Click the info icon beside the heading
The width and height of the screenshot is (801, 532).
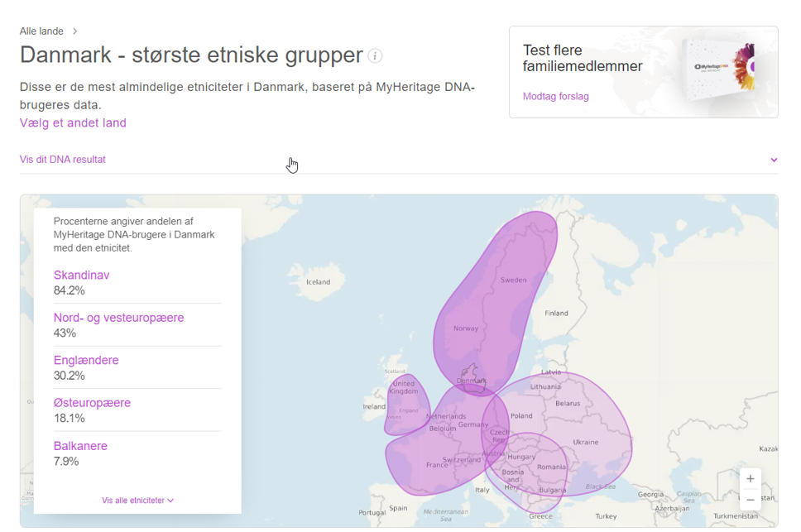point(375,56)
